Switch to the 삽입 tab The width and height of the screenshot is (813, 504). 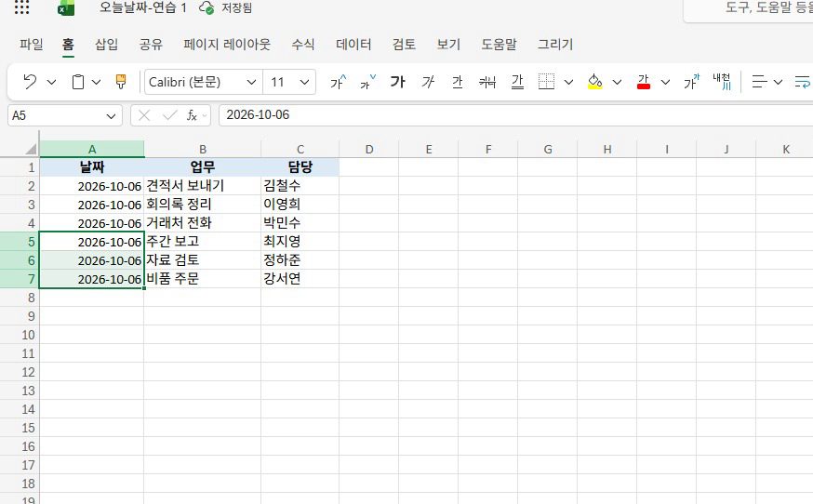(106, 45)
